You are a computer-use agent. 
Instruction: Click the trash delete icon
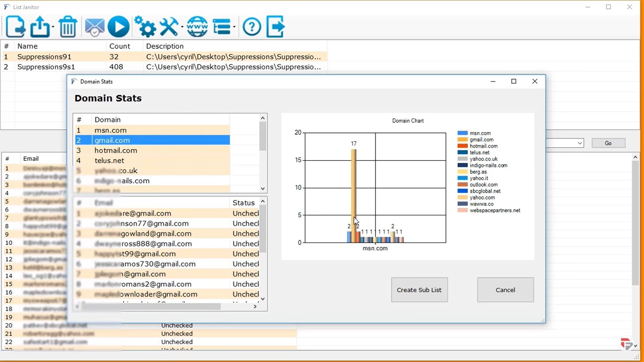point(68,26)
